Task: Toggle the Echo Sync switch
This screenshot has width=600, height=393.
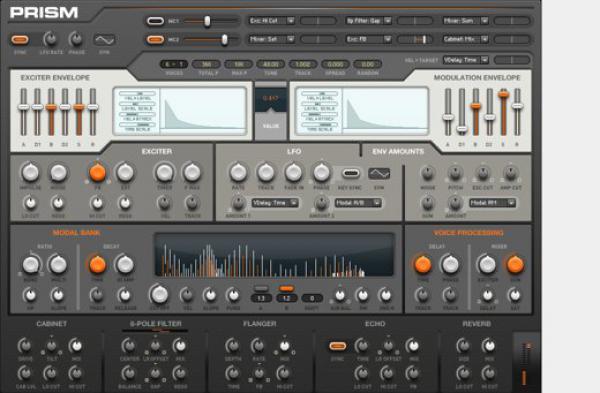Action: click(338, 346)
